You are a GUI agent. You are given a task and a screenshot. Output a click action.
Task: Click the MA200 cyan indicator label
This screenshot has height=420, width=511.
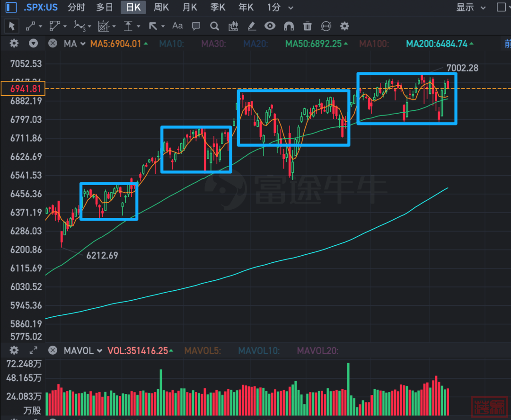(437, 44)
